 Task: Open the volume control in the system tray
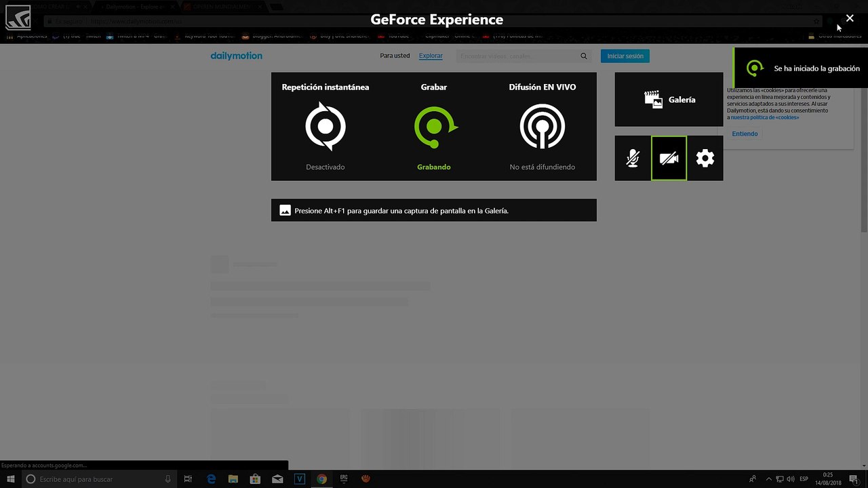click(x=791, y=479)
